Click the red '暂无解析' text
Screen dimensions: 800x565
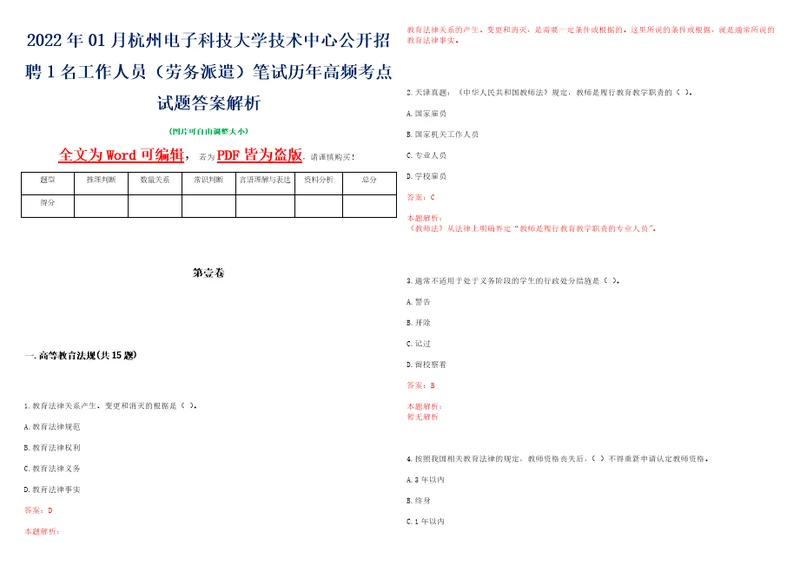pyautogui.click(x=422, y=417)
